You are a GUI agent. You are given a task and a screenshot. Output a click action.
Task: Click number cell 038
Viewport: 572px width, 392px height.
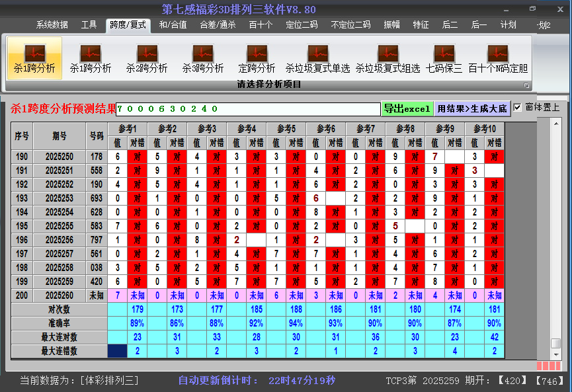tap(97, 268)
